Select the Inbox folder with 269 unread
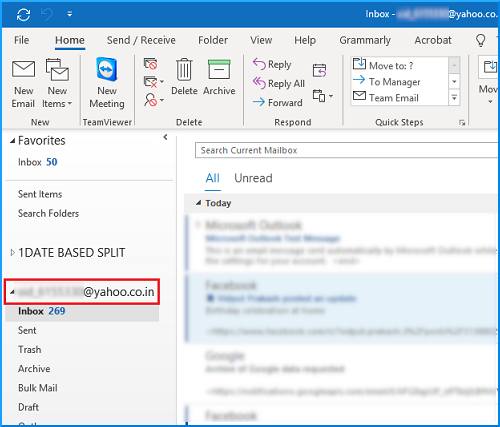The image size is (500, 427). (82, 311)
